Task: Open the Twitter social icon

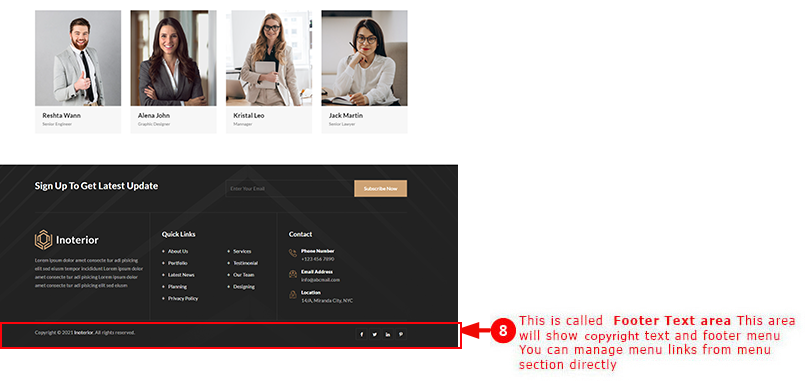Action: 374,334
